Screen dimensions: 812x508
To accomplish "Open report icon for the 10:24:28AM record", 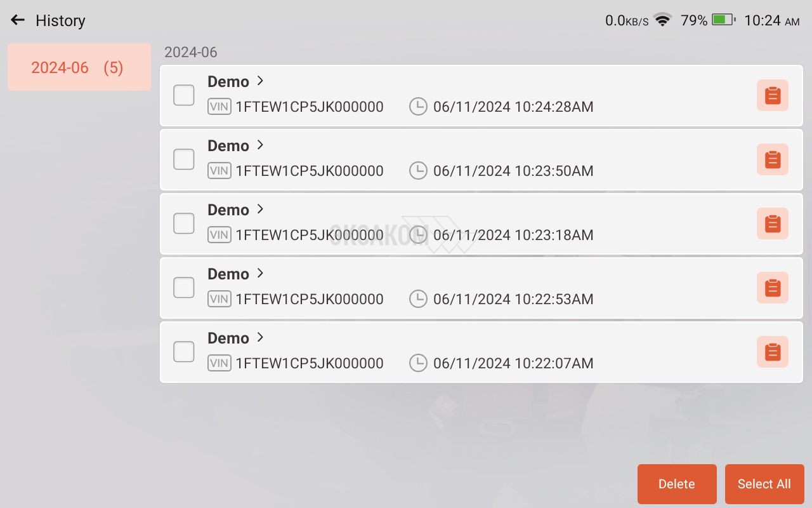I will click(x=773, y=95).
